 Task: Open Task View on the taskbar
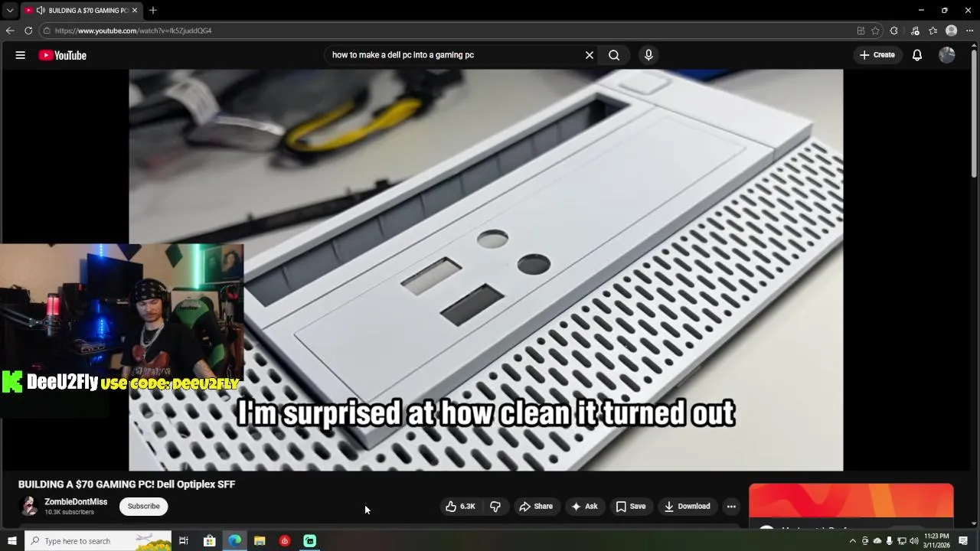point(184,541)
